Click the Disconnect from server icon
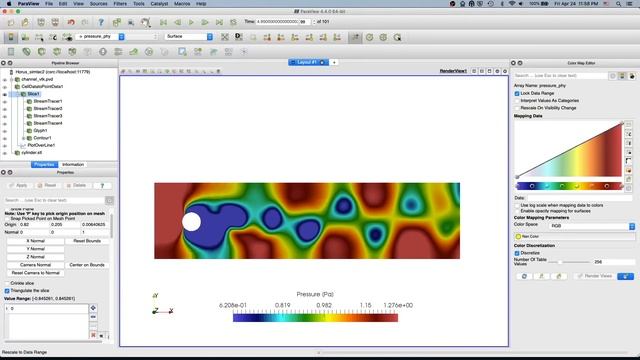 (55, 22)
